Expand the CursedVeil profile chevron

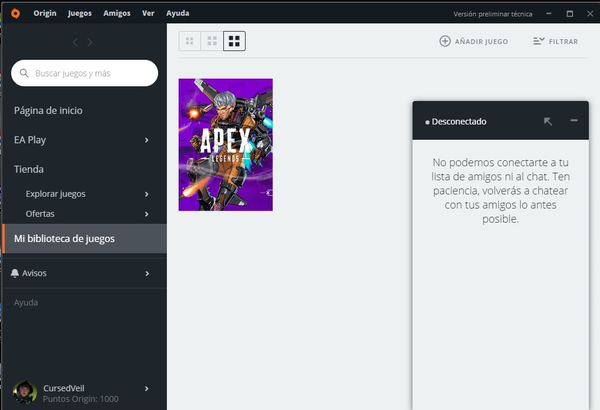click(147, 389)
